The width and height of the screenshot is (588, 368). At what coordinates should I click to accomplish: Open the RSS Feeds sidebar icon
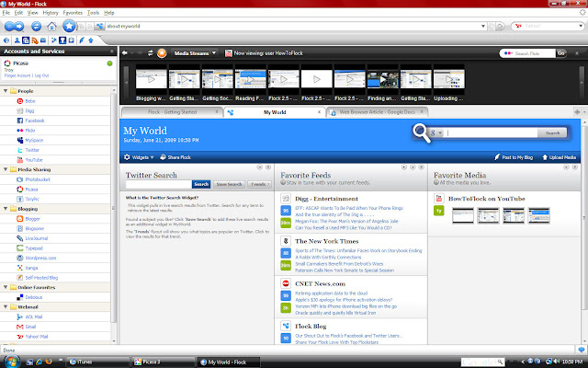pos(35,40)
